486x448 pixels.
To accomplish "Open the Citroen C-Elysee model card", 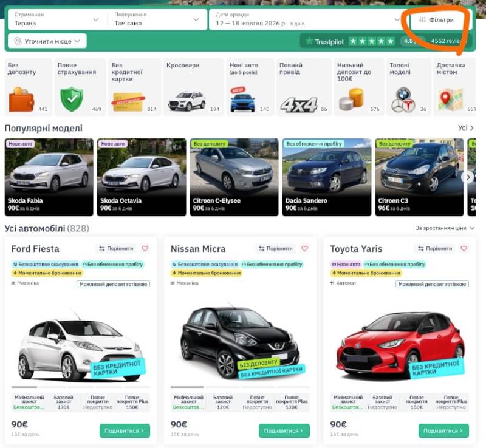I will coord(234,177).
